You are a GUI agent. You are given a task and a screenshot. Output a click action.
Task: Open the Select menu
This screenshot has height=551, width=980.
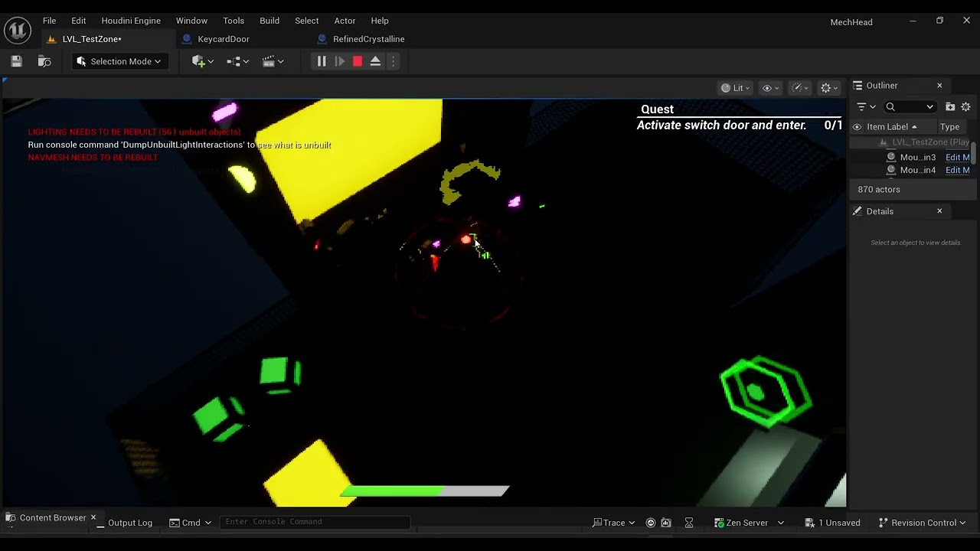(306, 21)
